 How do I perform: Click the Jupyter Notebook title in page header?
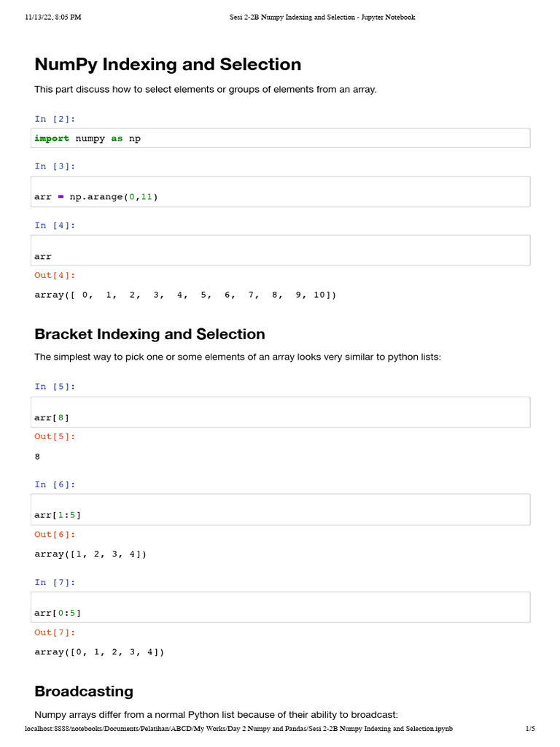tap(317, 17)
